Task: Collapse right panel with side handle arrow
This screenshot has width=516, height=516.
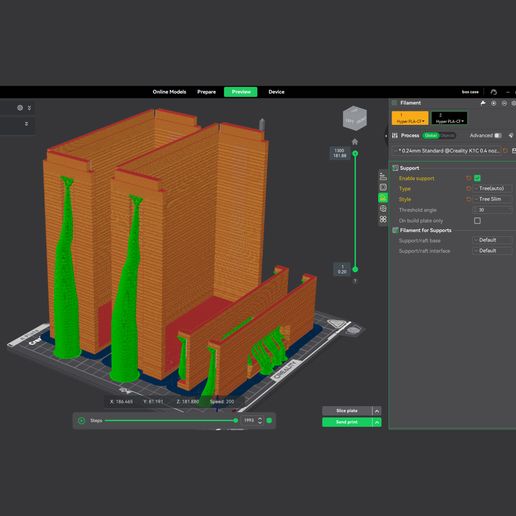Action: click(x=386, y=136)
